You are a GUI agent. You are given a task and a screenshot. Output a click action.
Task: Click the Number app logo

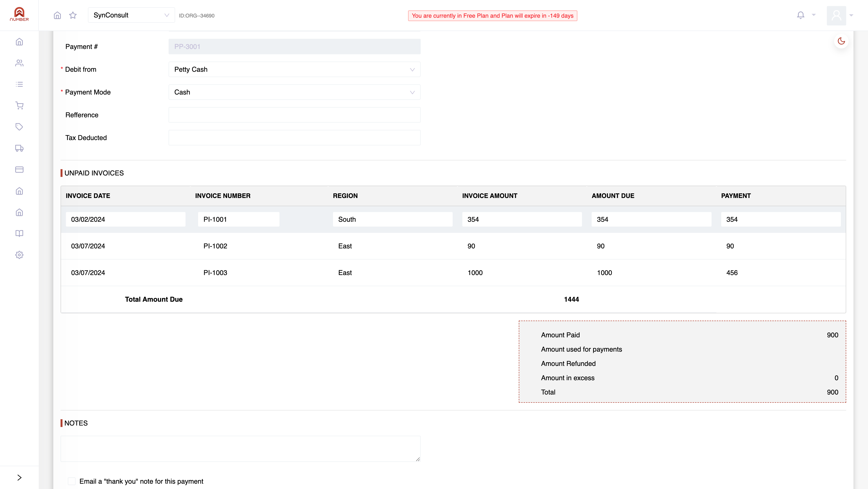click(19, 14)
